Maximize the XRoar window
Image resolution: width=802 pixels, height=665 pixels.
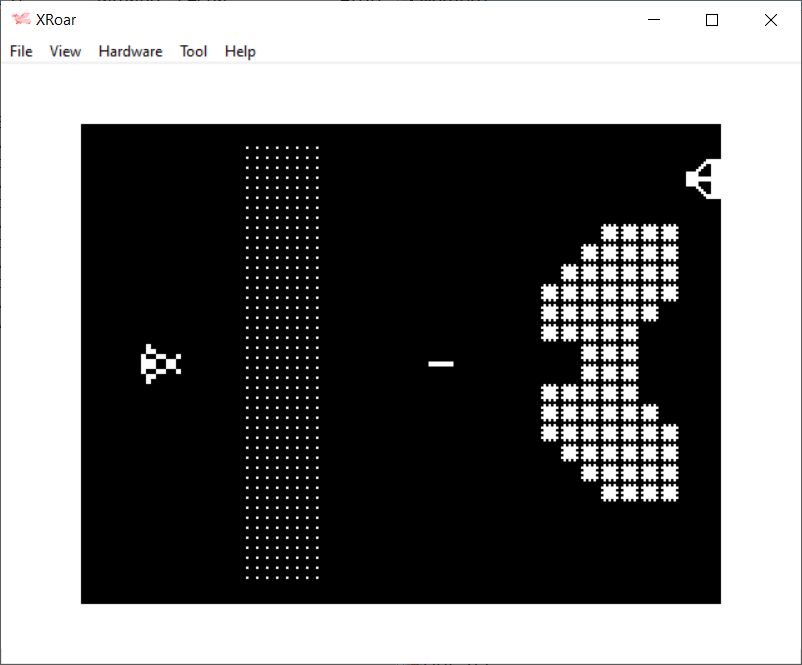pos(712,20)
